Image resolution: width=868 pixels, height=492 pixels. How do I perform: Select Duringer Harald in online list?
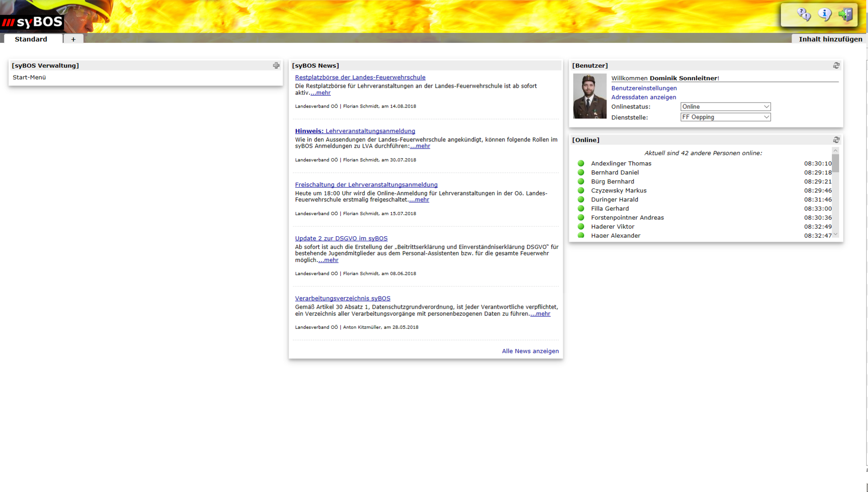click(x=614, y=200)
